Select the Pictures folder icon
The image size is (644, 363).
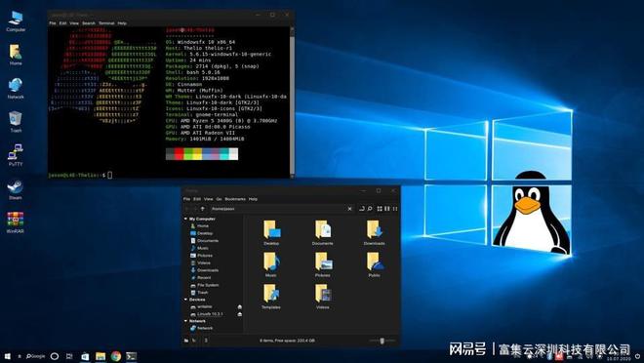point(323,264)
